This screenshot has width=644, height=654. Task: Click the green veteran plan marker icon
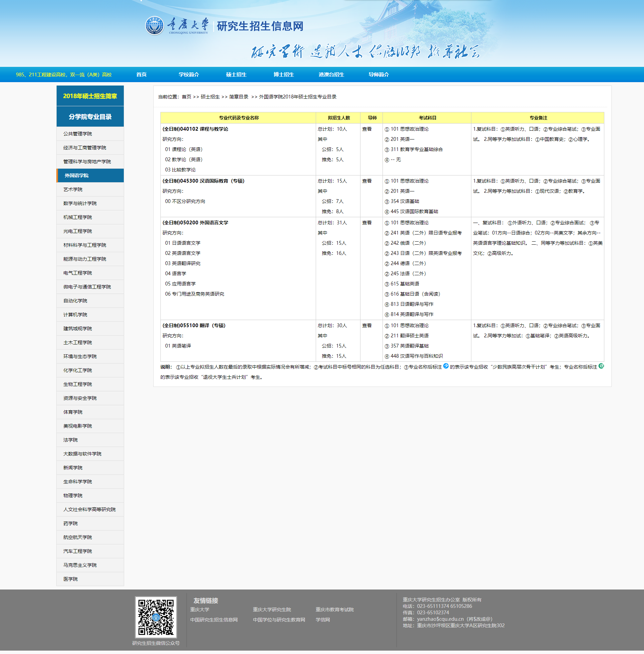(x=601, y=366)
